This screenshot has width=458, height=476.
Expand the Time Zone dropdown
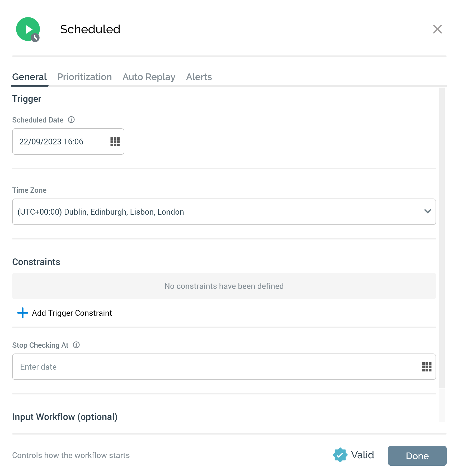tap(224, 212)
